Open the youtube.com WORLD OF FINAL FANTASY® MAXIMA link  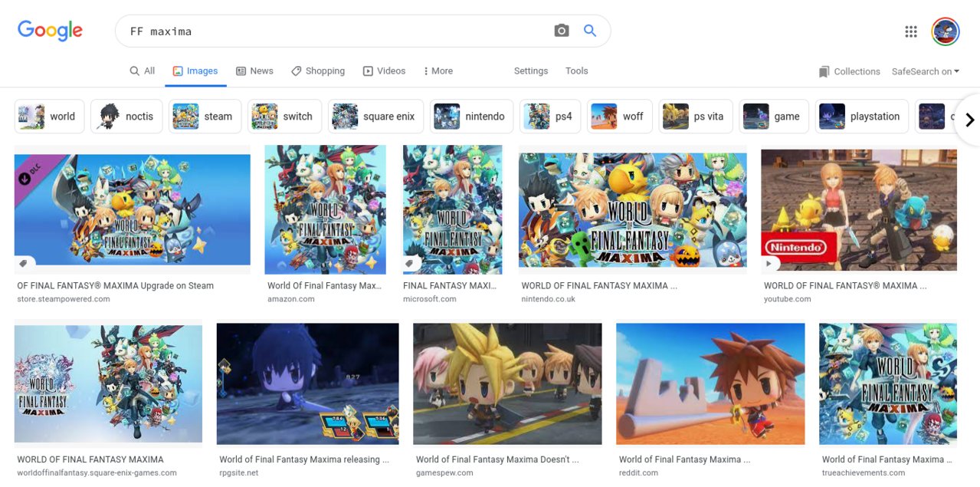(x=845, y=286)
